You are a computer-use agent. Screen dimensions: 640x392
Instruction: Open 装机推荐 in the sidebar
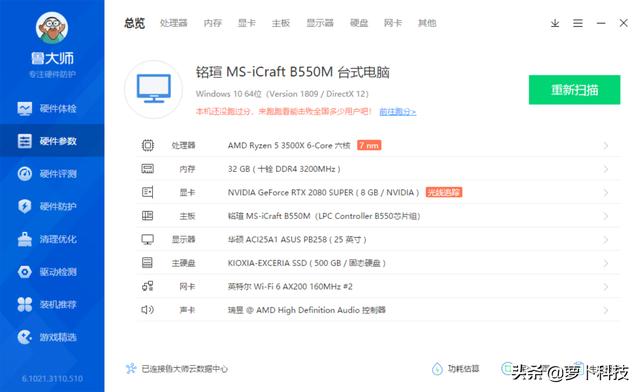click(52, 305)
